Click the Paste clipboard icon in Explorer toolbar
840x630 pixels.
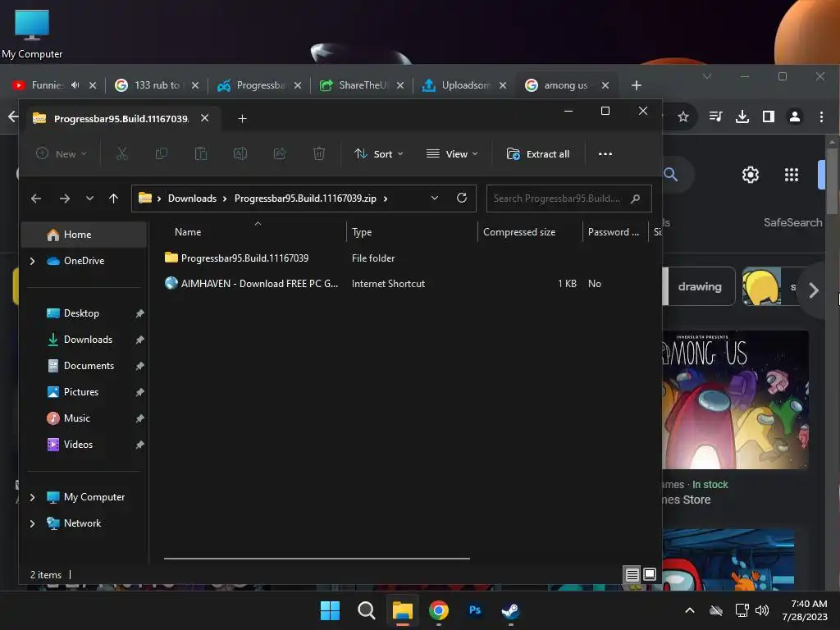201,153
